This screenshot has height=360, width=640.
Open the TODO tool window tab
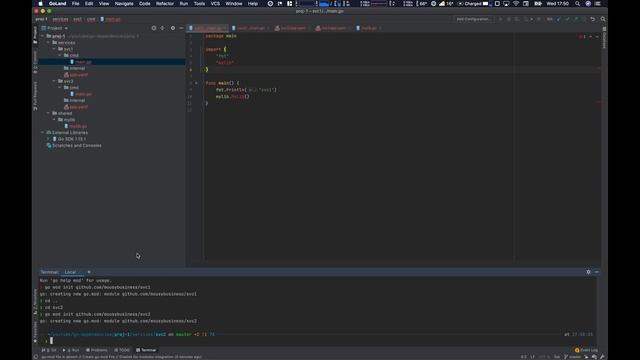[x=122, y=350]
